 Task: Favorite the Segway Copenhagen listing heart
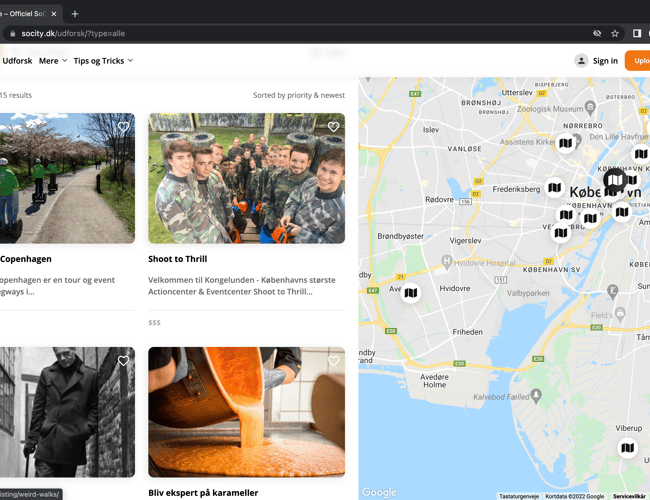pos(123,127)
